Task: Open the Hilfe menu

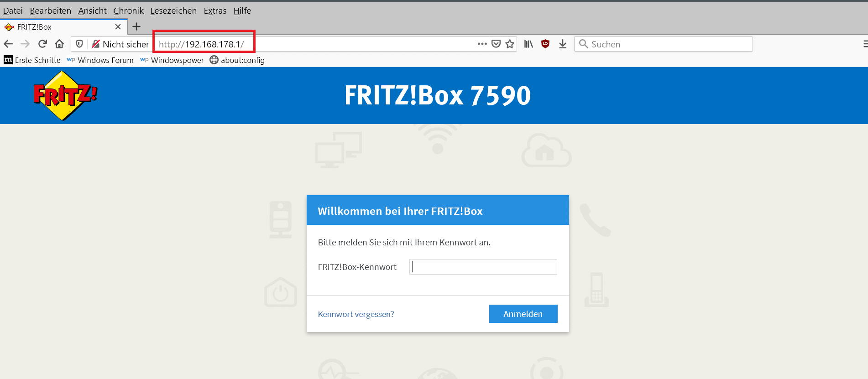Action: (x=242, y=10)
